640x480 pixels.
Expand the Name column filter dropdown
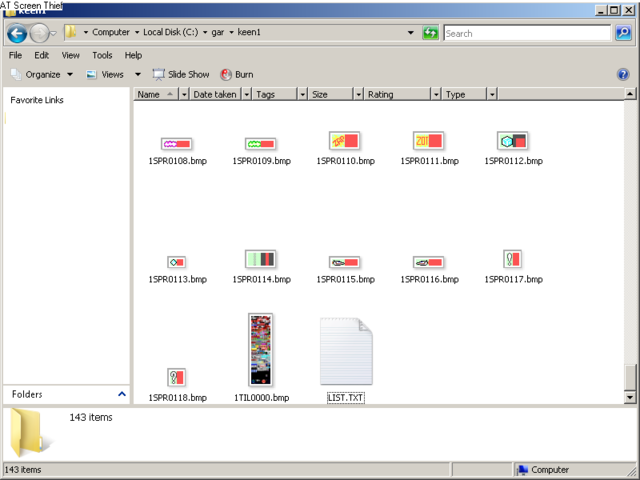pos(183,94)
